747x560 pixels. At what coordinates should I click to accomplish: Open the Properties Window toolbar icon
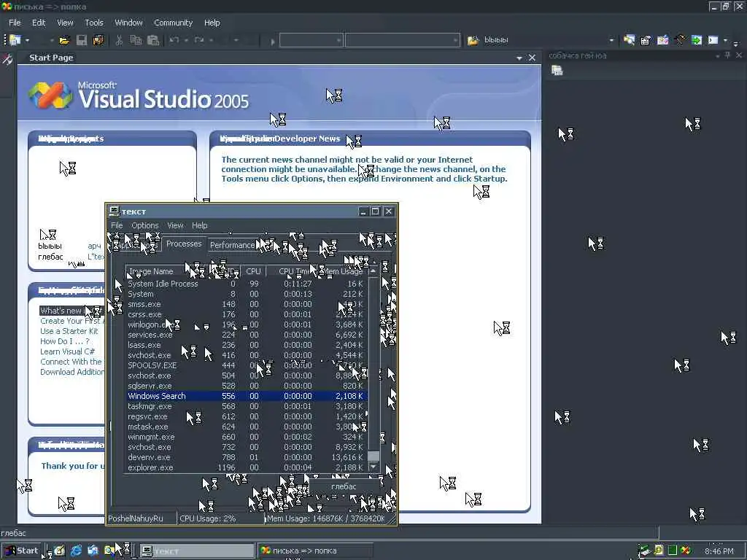[x=646, y=40]
